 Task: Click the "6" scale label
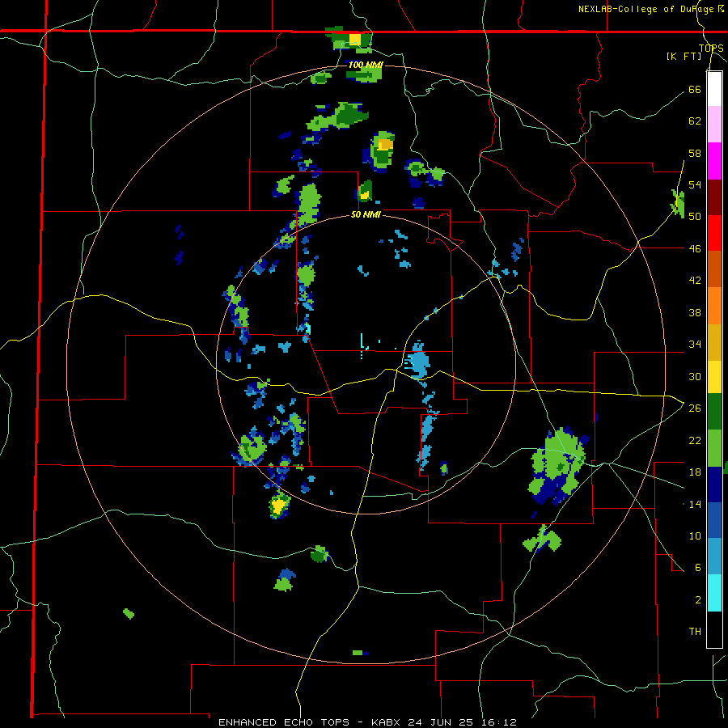(698, 568)
